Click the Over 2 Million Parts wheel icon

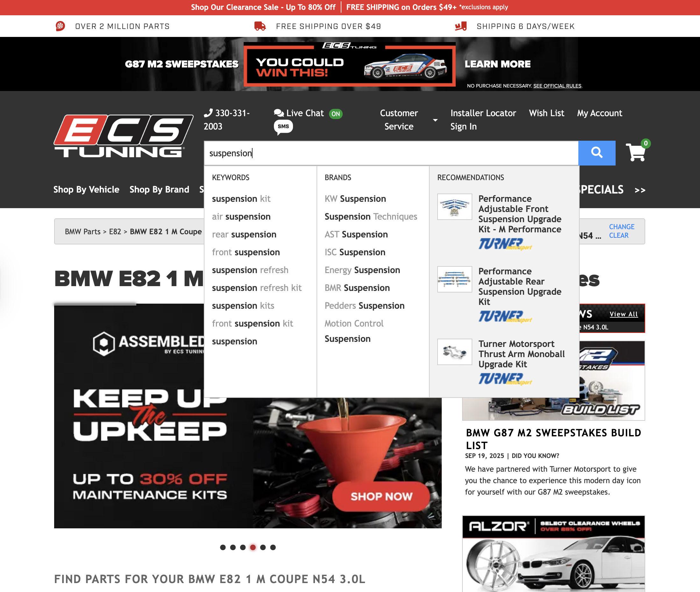pos(61,26)
